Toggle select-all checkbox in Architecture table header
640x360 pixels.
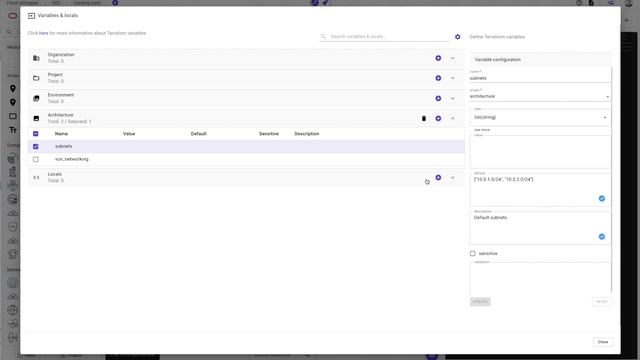pos(36,134)
